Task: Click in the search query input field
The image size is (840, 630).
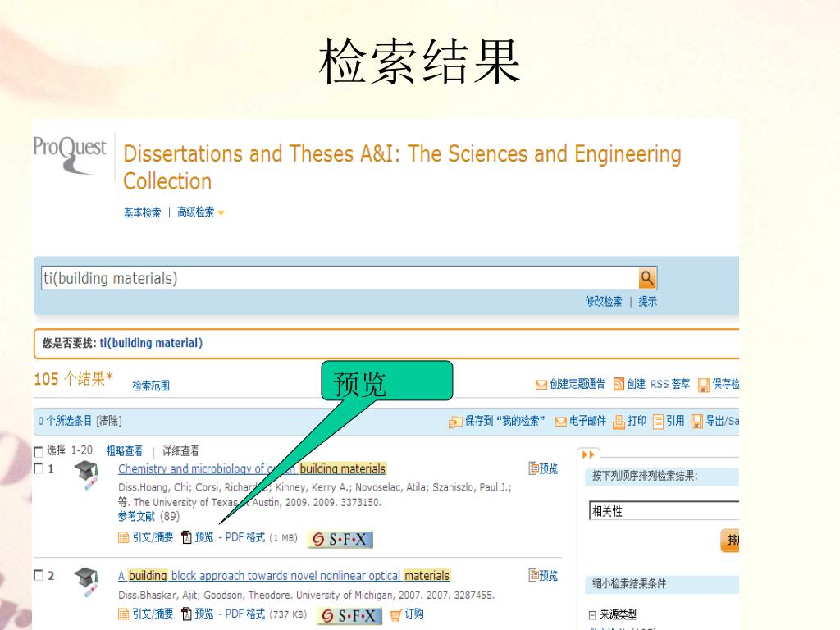Action: coord(340,279)
